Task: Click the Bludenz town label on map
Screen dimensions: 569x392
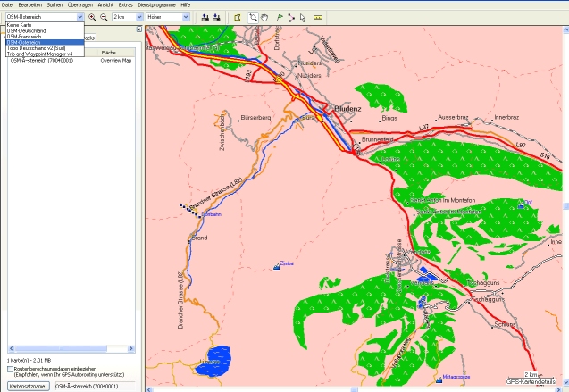Action: click(347, 109)
